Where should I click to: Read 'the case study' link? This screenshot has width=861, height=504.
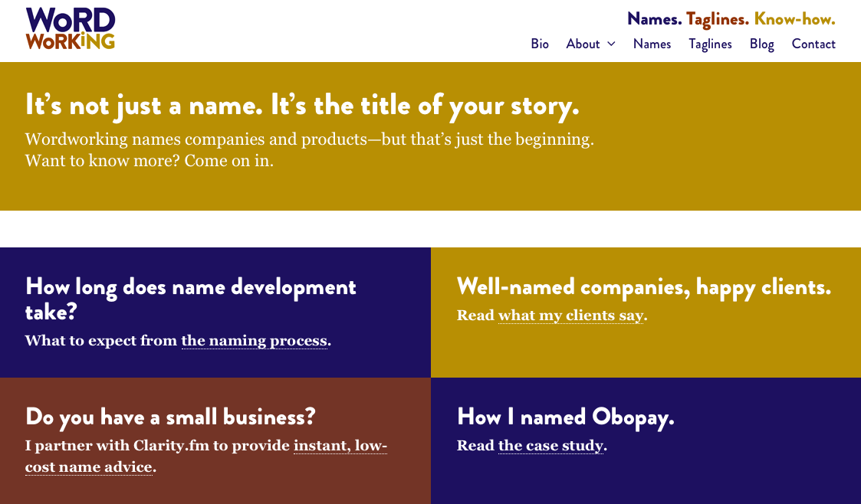[x=550, y=446]
